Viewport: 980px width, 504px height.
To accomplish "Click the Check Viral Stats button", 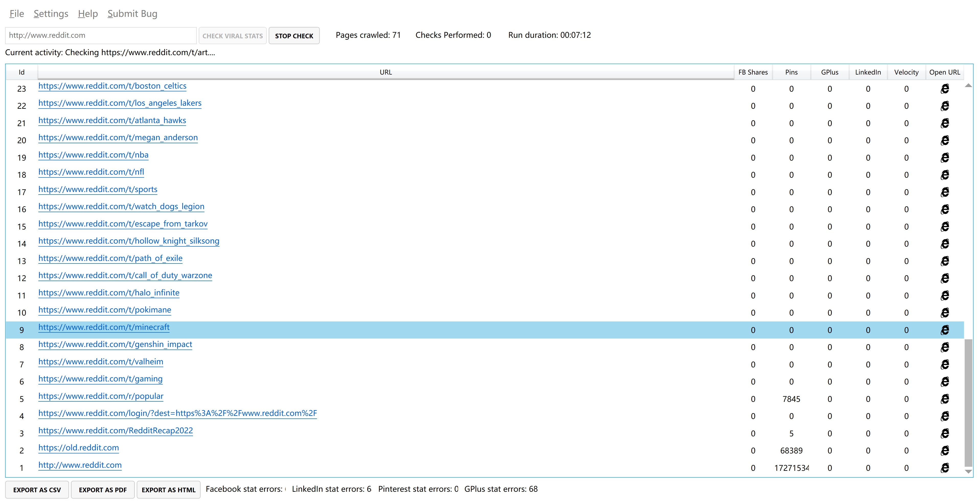I will pos(233,36).
